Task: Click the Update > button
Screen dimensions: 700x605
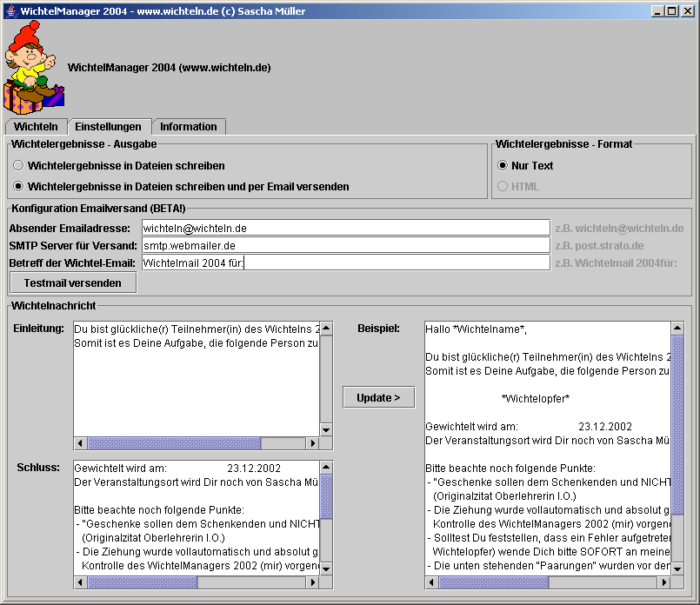Action: tap(378, 397)
